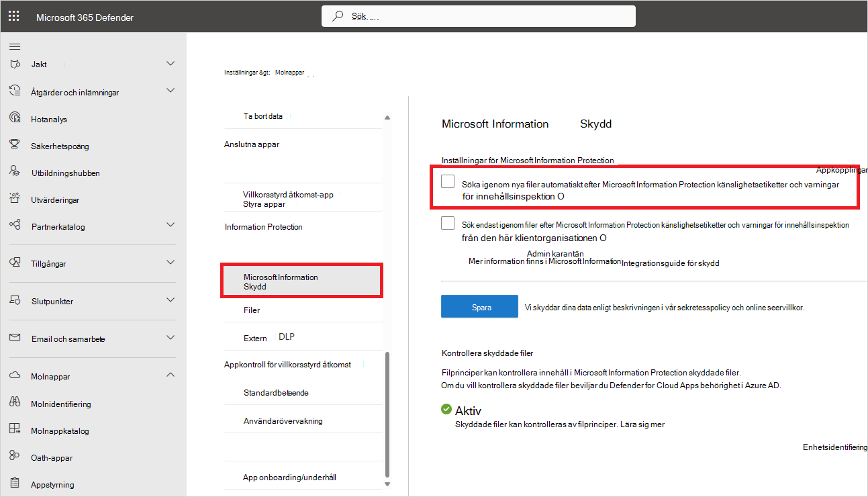
Task: Open Appstyrning page
Action: [x=52, y=484]
